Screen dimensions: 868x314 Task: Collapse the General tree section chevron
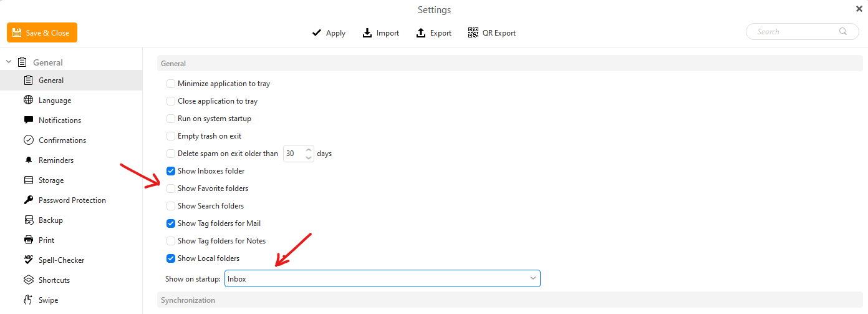[9, 62]
